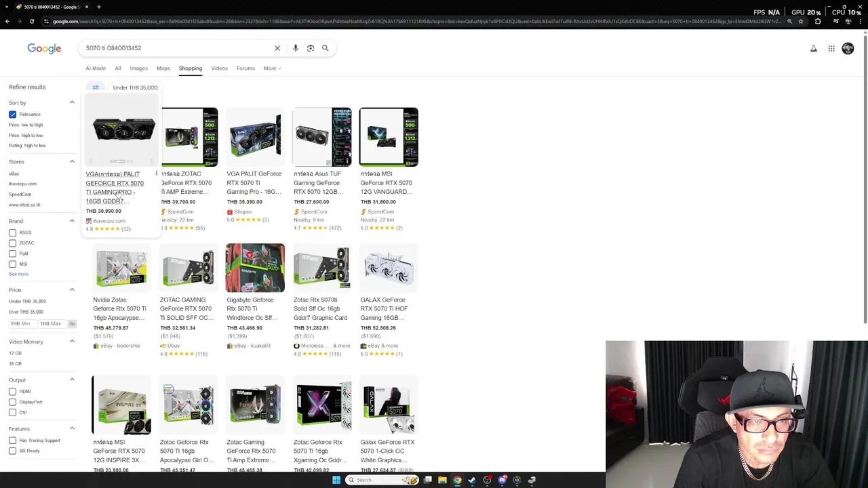Open the Windows Start menu

[336, 480]
